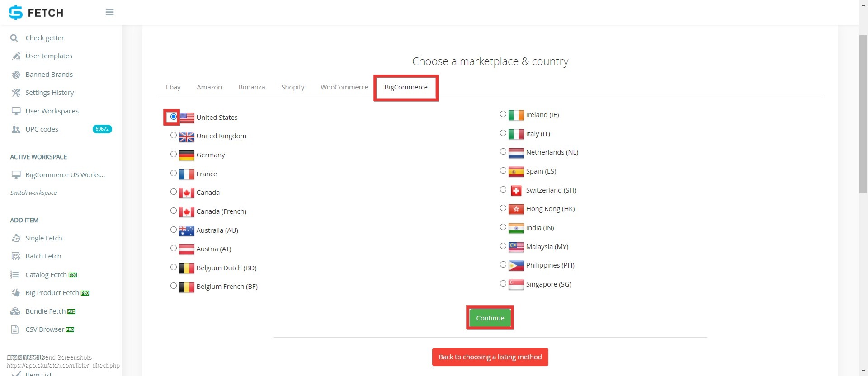
Task: Select the France radio button
Action: pos(174,173)
